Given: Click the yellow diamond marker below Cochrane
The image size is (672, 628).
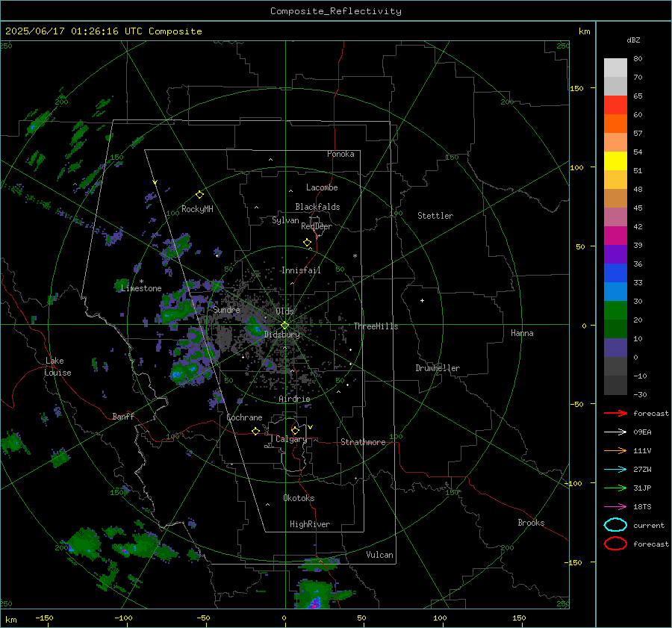Looking at the screenshot, I should click(x=256, y=431).
